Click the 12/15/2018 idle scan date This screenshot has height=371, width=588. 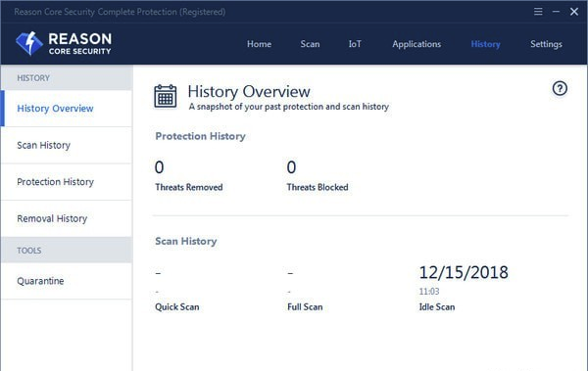click(464, 272)
